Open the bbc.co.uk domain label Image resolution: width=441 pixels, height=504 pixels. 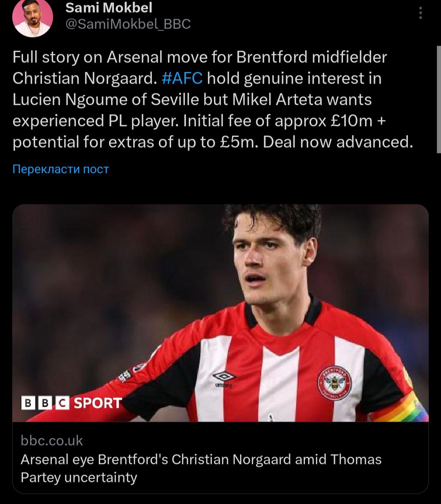coord(52,440)
